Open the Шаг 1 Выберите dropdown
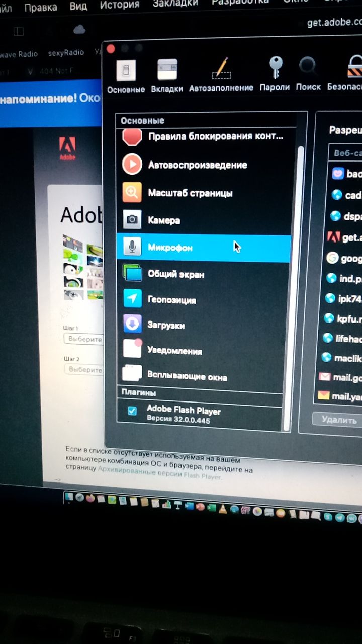This screenshot has height=644, width=362. click(83, 339)
